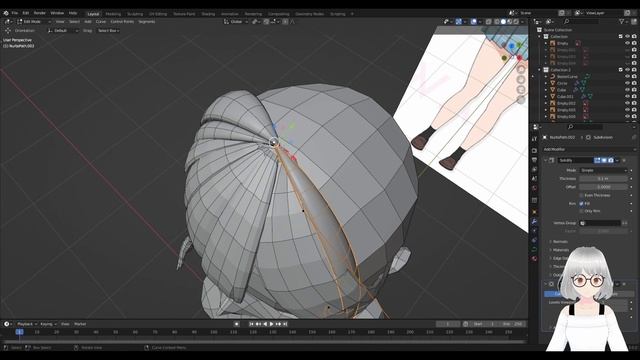Enable the Only Rim checkbox
The image size is (640, 360).
coord(582,211)
